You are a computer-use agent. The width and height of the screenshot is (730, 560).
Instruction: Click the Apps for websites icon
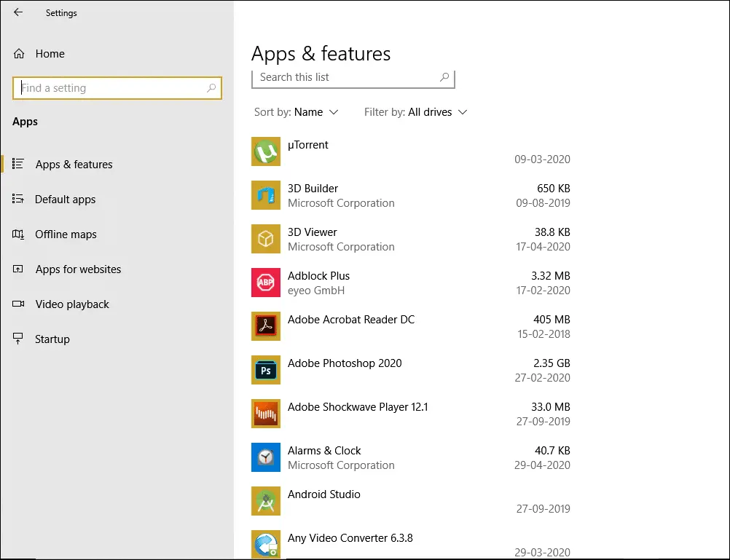(17, 269)
